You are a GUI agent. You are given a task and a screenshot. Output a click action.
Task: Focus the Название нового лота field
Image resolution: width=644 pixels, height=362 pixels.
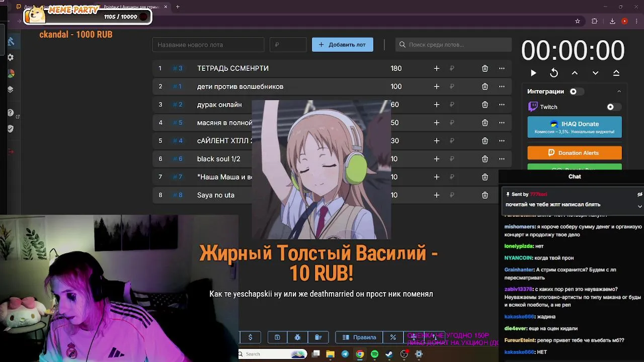[x=208, y=45]
